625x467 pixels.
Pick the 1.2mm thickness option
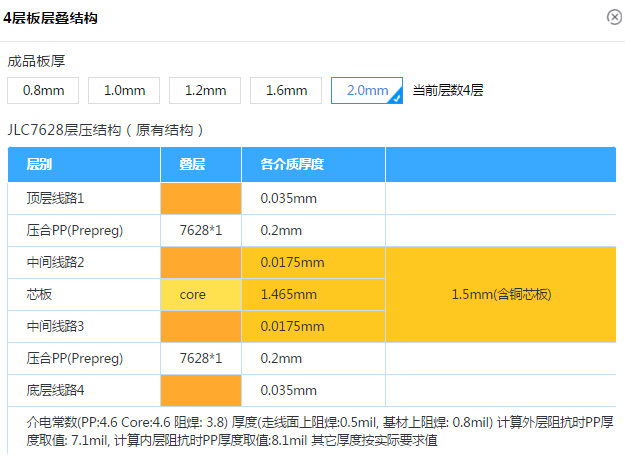click(x=205, y=90)
